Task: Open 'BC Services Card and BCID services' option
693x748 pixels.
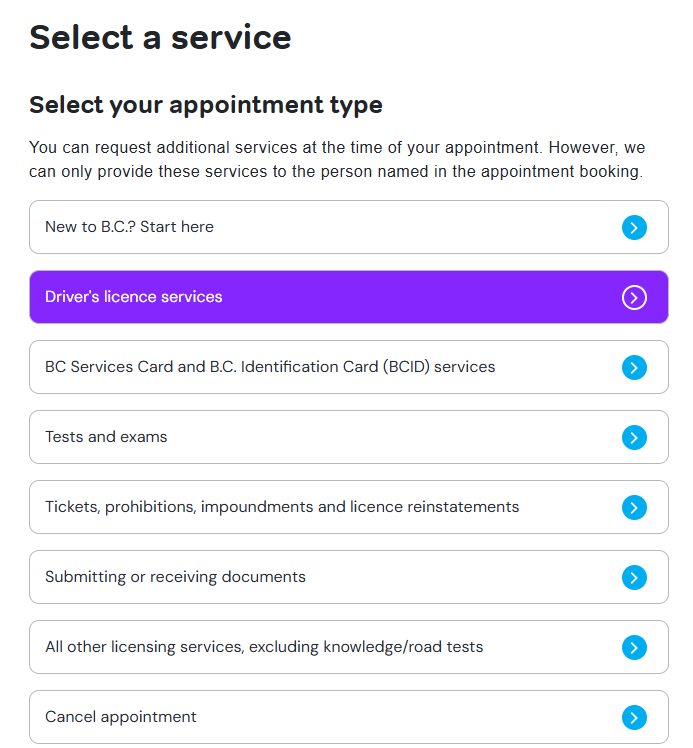Action: [270, 367]
